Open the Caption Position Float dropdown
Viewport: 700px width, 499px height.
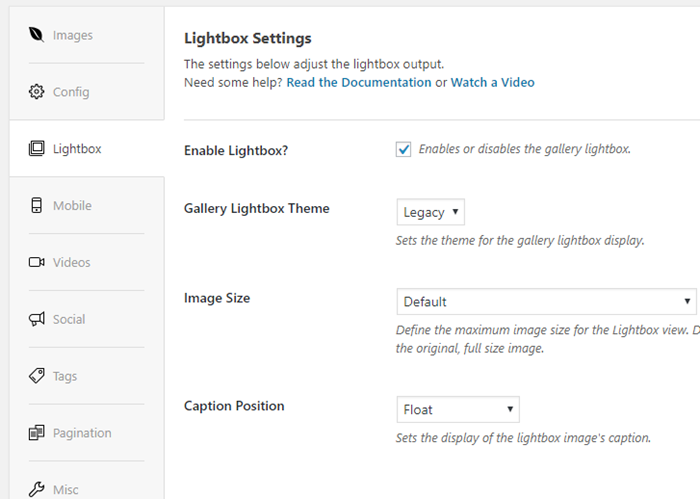458,409
